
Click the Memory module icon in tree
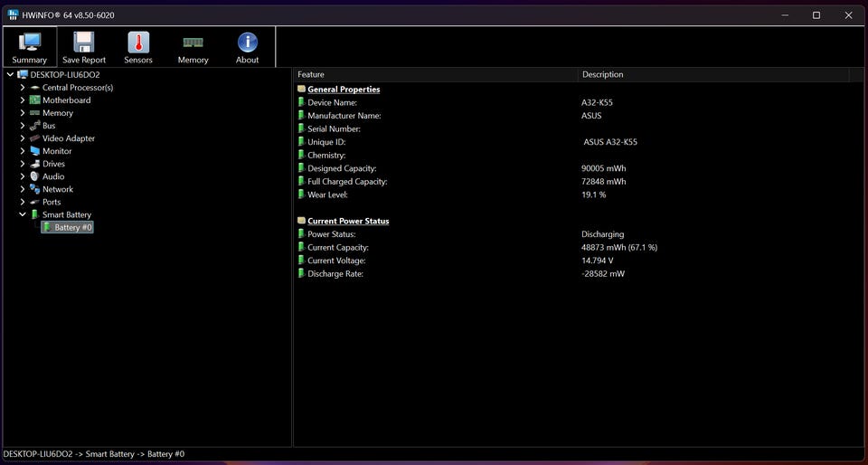[35, 113]
